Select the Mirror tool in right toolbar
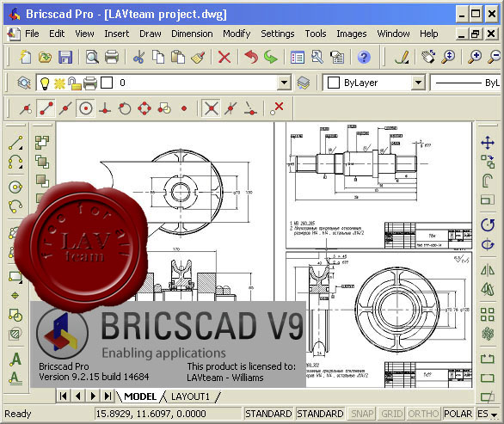Image resolution: width=504 pixels, height=424 pixels. coord(488,269)
